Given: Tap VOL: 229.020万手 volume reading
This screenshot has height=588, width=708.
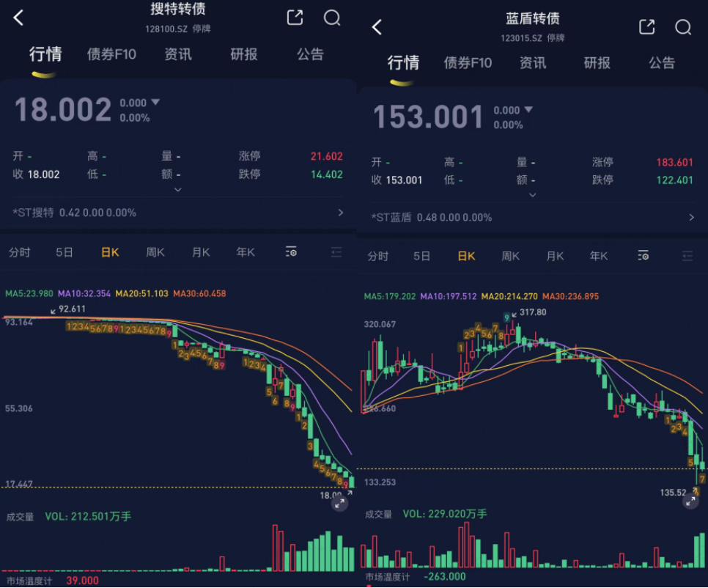Looking at the screenshot, I should pyautogui.click(x=445, y=514).
